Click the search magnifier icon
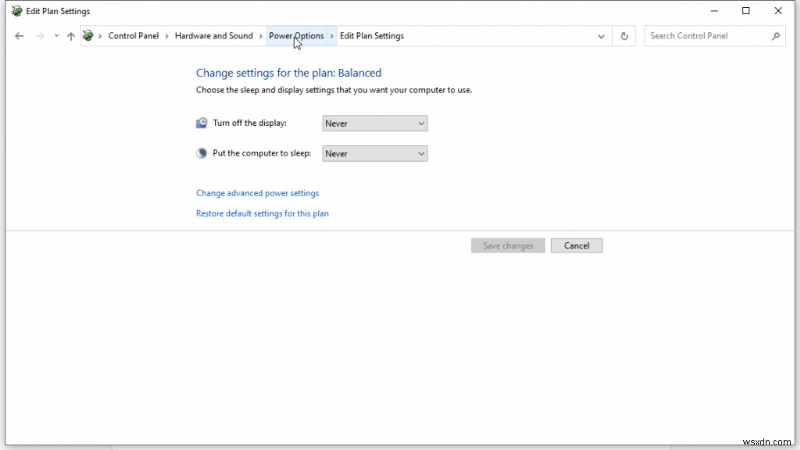This screenshot has height=450, width=800. point(776,36)
